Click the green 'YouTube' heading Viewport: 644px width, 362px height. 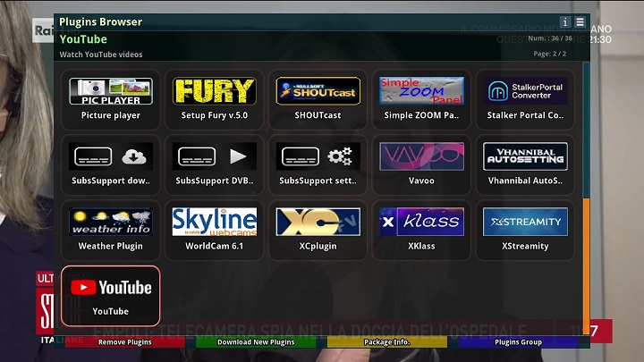click(83, 39)
